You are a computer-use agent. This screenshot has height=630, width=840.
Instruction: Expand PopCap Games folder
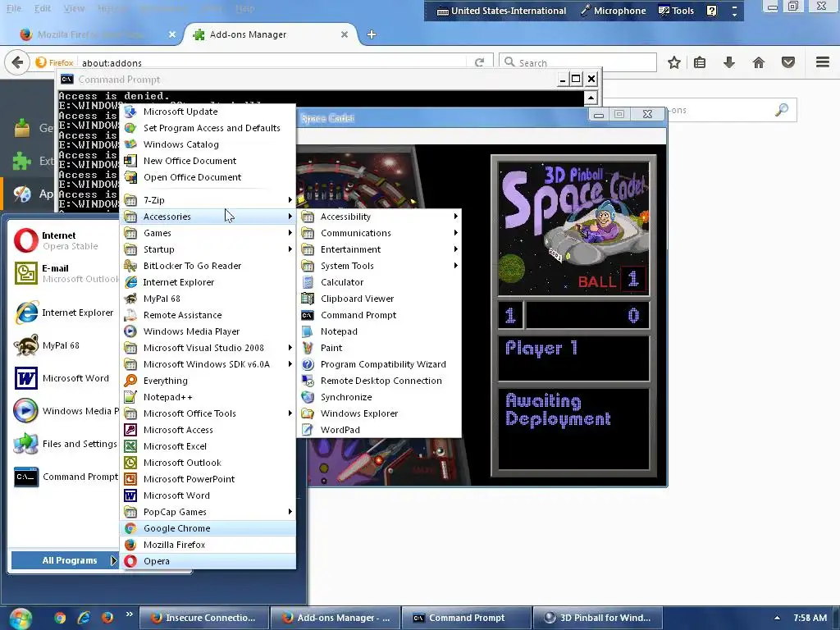[208, 512]
